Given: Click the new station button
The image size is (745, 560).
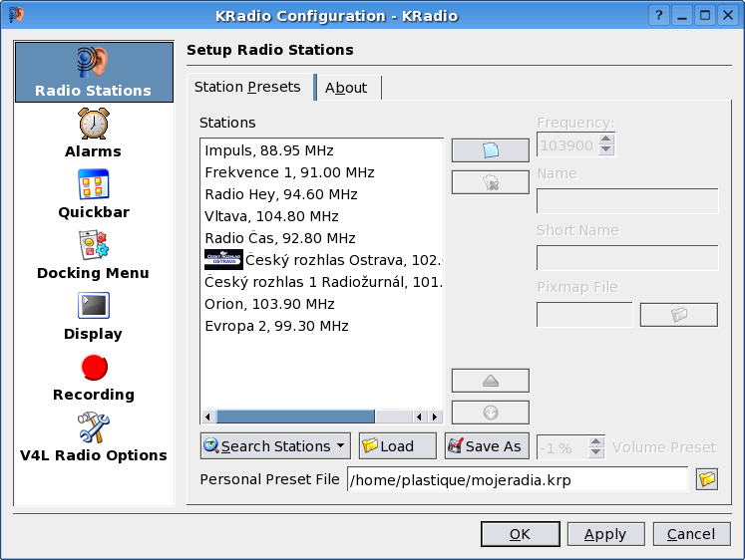Looking at the screenshot, I should (x=491, y=150).
